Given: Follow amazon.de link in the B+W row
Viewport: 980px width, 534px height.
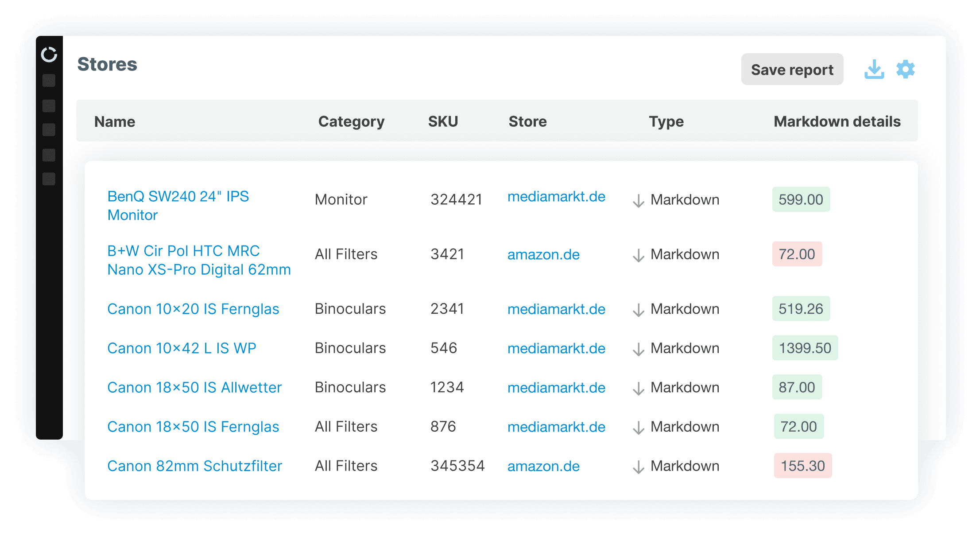Looking at the screenshot, I should point(543,254).
